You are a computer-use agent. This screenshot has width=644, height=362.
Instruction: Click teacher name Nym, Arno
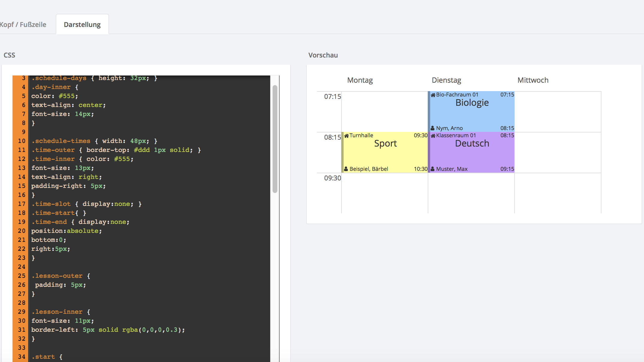[x=449, y=128]
